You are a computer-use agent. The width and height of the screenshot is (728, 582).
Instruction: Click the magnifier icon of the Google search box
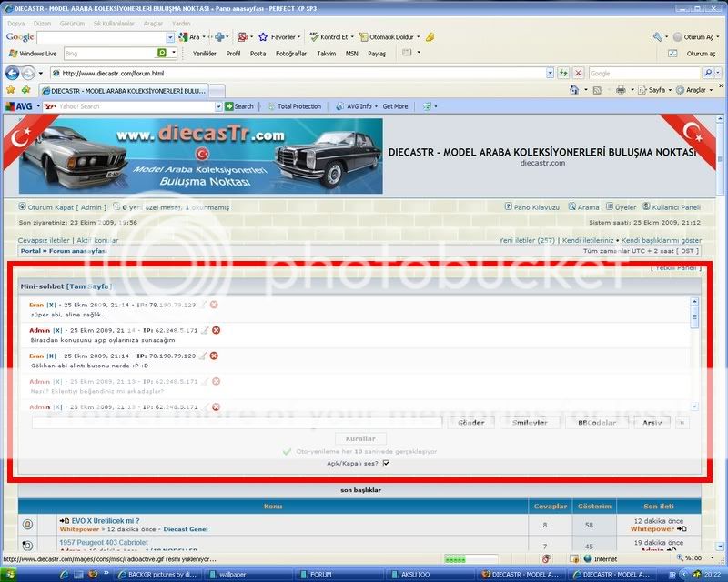(x=708, y=73)
